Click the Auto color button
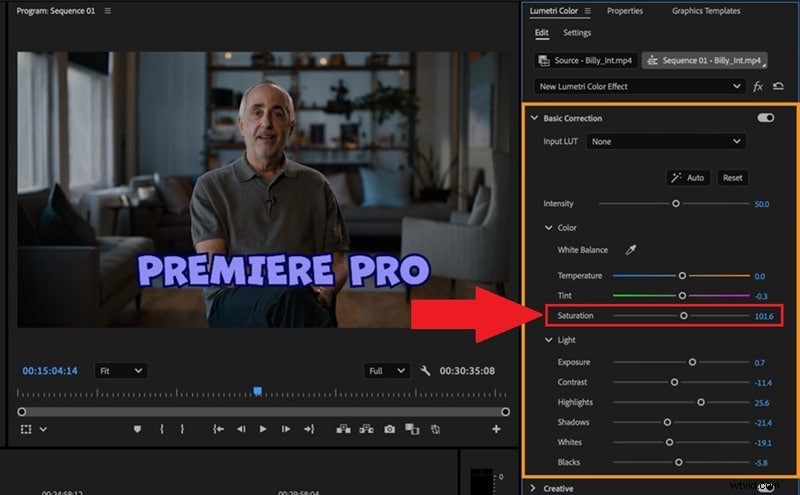This screenshot has width=800, height=495. pyautogui.click(x=688, y=178)
